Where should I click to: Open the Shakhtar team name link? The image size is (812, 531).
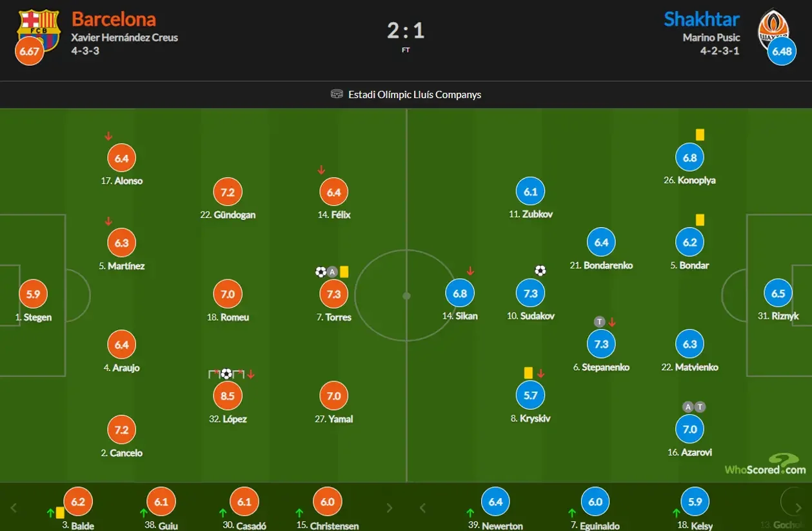coord(702,19)
